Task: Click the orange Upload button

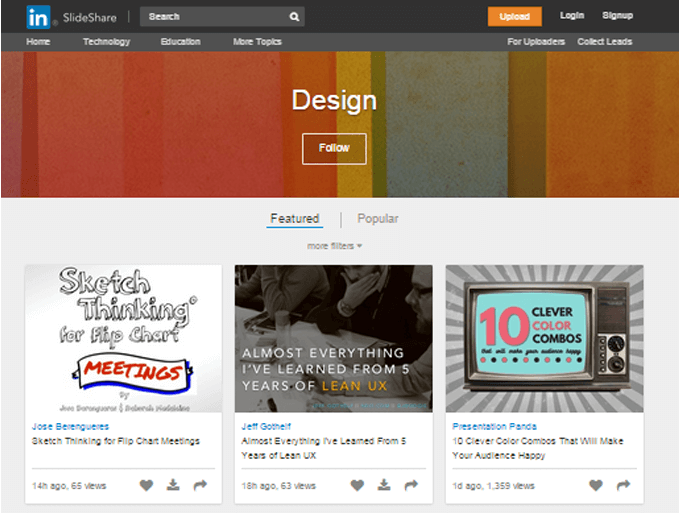Action: pos(515,16)
